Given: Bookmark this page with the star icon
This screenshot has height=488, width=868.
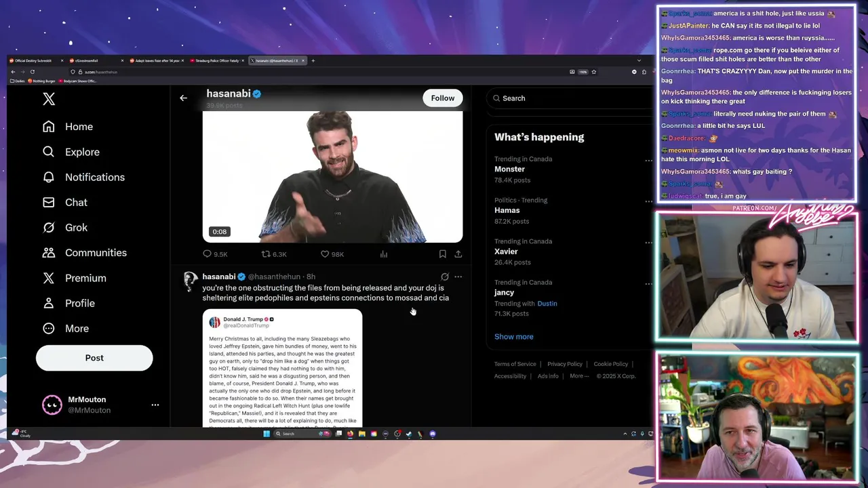Looking at the screenshot, I should pos(594,72).
